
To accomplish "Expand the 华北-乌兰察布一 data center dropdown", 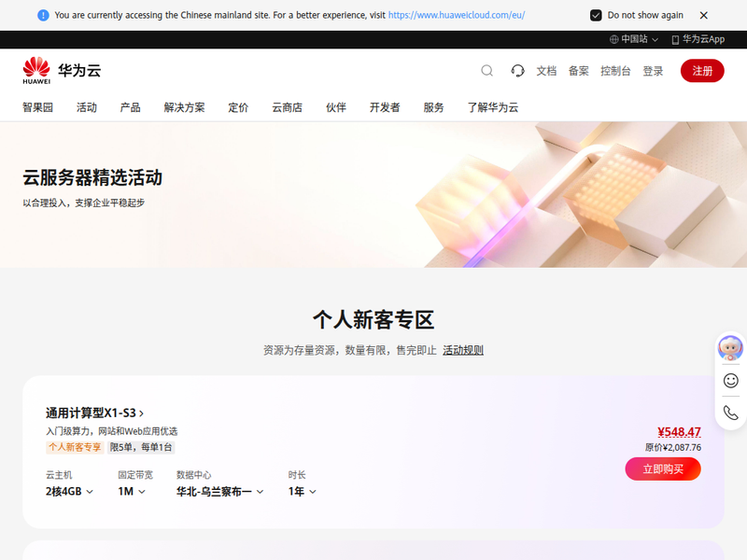I will click(219, 492).
